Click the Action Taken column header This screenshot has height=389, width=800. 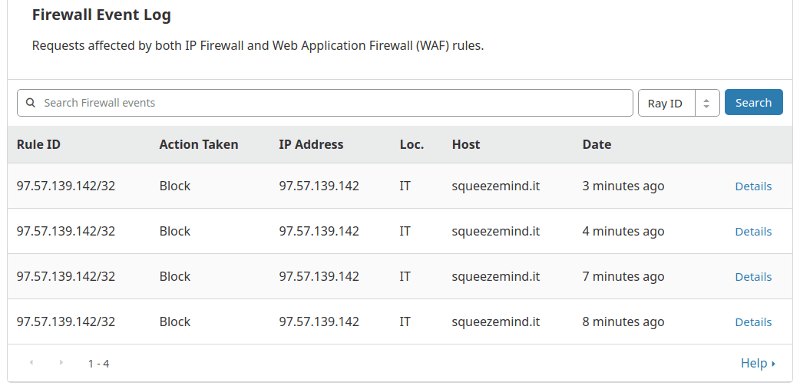198,144
